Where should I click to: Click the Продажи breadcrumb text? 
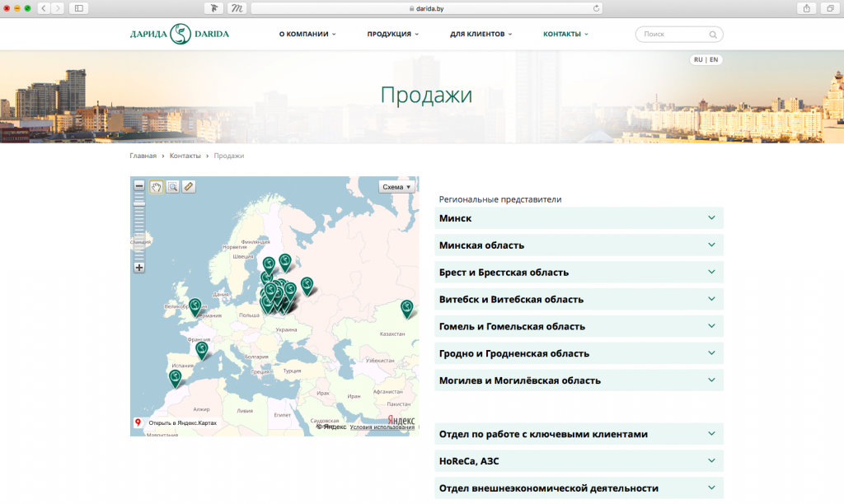coord(229,156)
